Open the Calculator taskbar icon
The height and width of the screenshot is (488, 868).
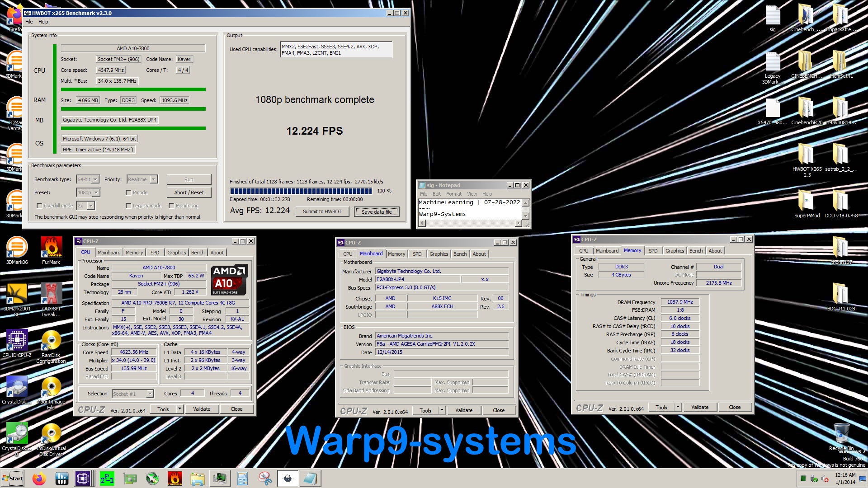(x=243, y=479)
